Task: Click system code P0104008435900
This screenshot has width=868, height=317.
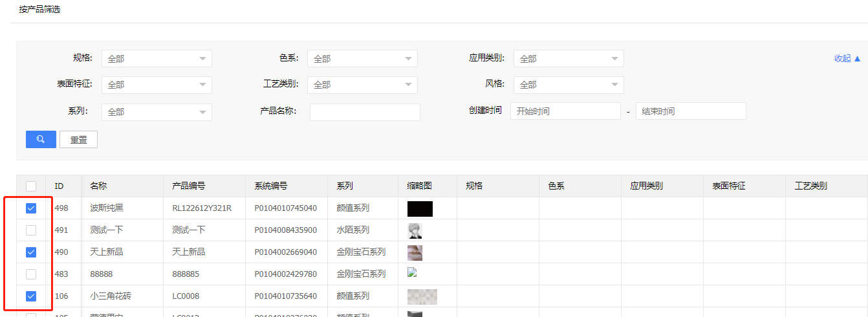Action: (286, 230)
